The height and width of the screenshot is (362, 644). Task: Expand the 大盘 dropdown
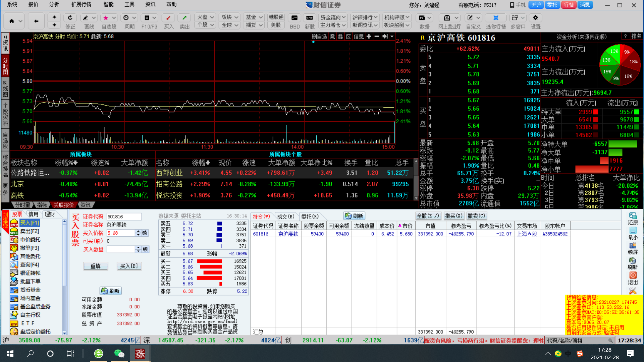click(x=212, y=17)
